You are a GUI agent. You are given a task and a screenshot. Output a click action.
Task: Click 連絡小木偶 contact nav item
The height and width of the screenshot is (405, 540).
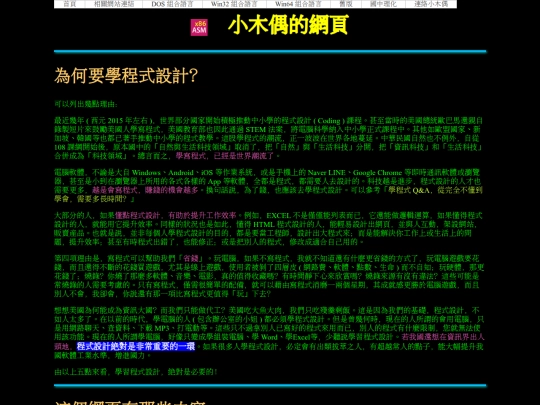tap(431, 4)
